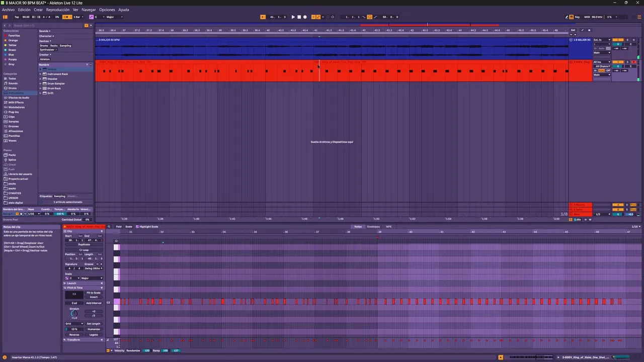Click the Racks filter tag
644x362 pixels.
[x=54, y=46]
